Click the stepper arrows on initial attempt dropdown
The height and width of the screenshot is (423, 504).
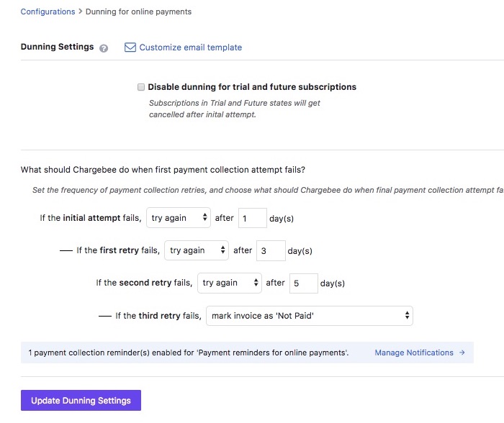pos(204,217)
